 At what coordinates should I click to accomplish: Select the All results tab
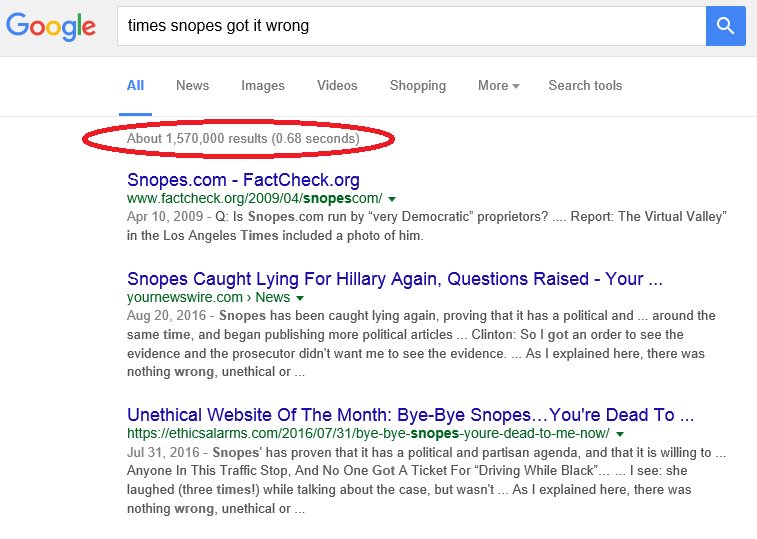(135, 85)
